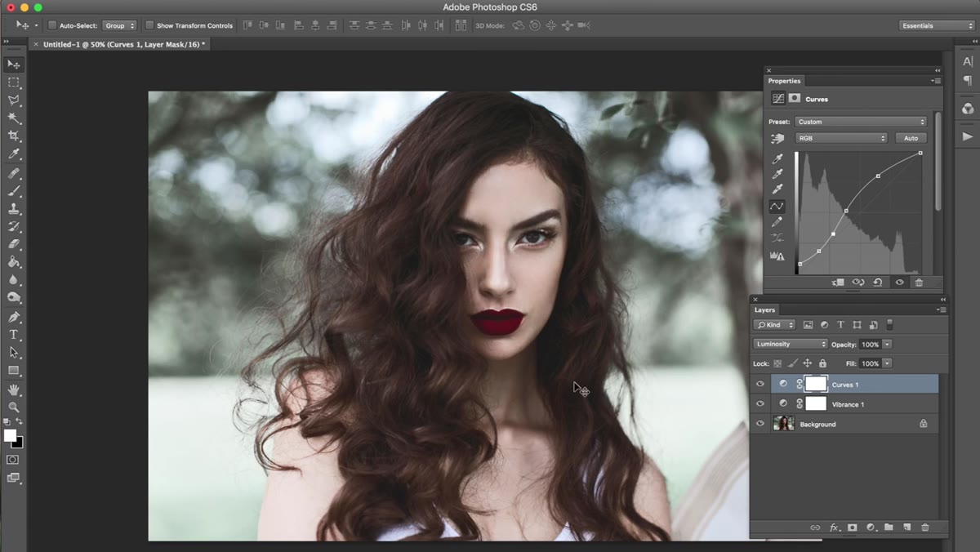Open the RGB channel dropdown

840,138
